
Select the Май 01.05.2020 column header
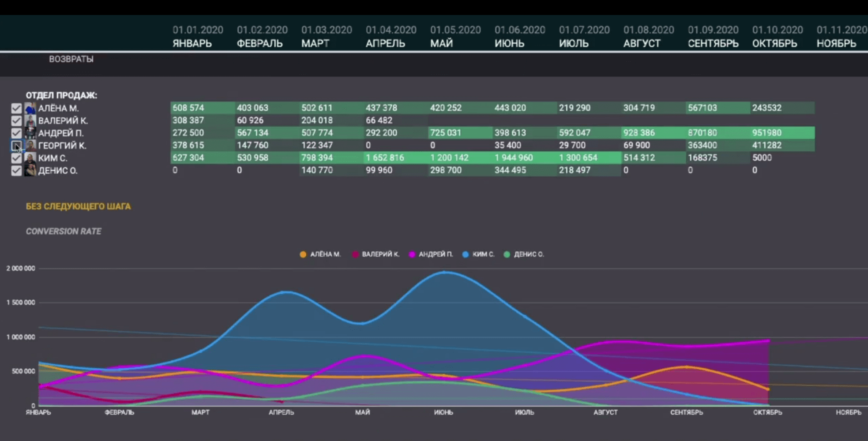click(x=455, y=37)
